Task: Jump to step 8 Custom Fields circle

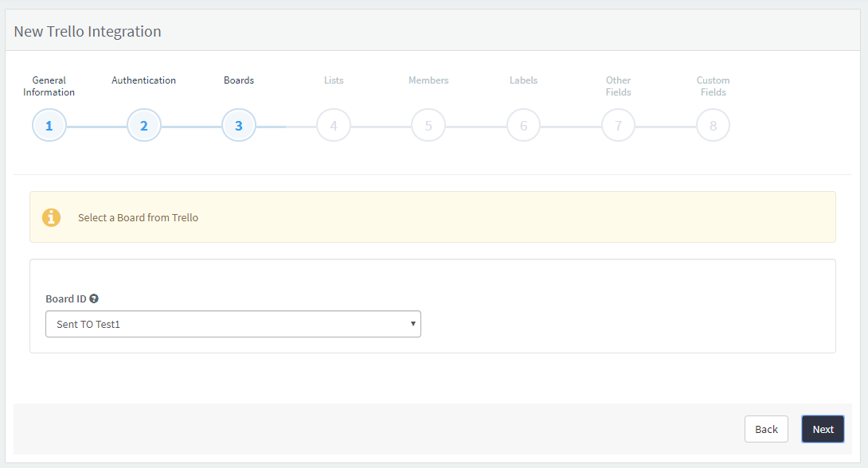Action: tap(713, 126)
